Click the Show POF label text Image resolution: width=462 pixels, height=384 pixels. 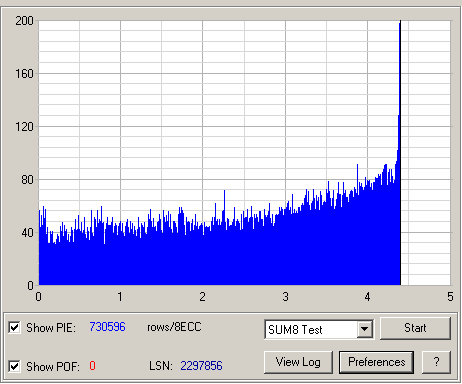click(x=53, y=367)
